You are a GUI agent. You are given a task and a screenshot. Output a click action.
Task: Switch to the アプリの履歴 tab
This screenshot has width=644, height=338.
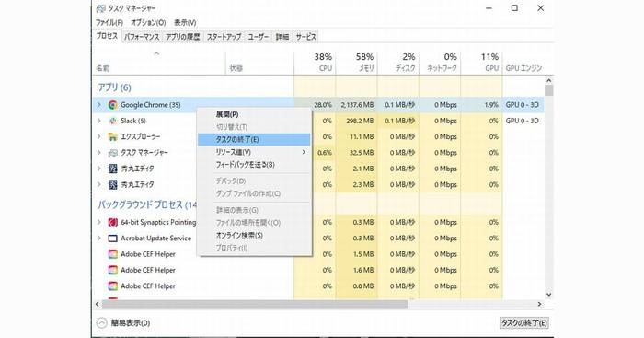[183, 37]
